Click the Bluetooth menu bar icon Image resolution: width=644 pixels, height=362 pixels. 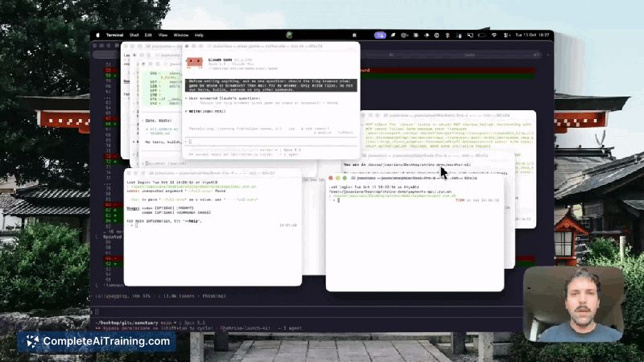[448, 35]
